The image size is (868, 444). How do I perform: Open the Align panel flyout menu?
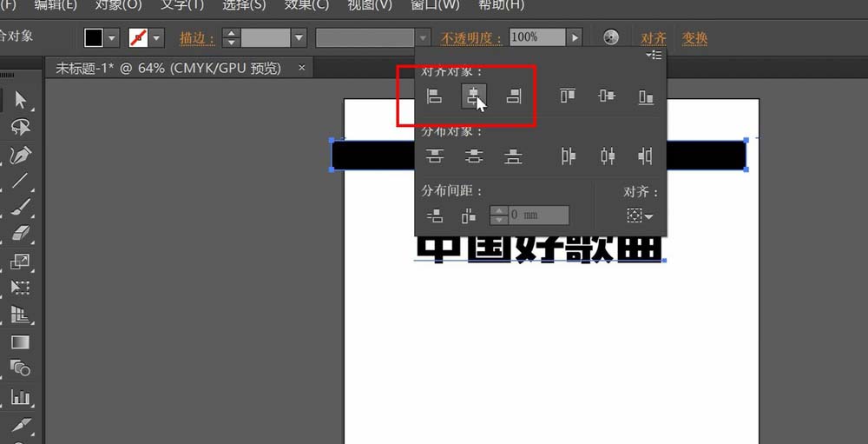click(x=654, y=55)
